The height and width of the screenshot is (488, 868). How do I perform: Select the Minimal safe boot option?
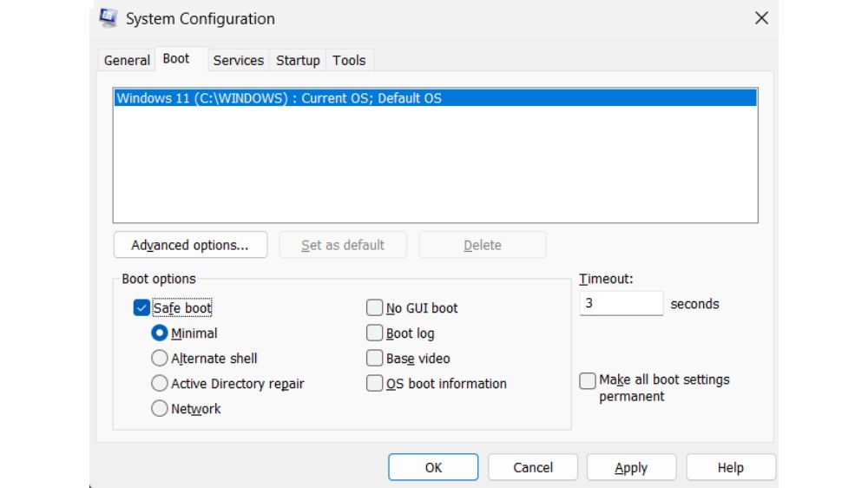pyautogui.click(x=160, y=333)
